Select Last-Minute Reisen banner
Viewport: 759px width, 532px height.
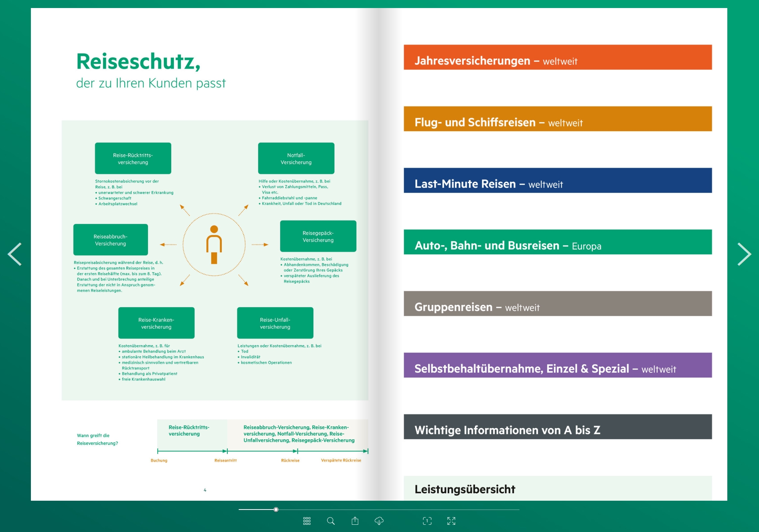[x=558, y=181]
